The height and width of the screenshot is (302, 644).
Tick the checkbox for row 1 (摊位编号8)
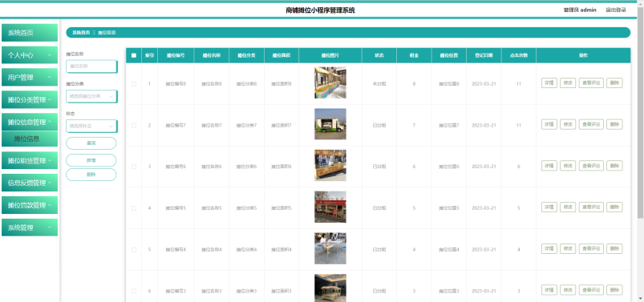[134, 83]
